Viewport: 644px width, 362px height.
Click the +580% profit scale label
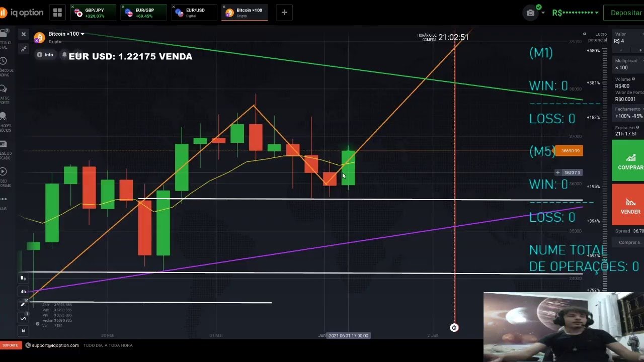[593, 51]
